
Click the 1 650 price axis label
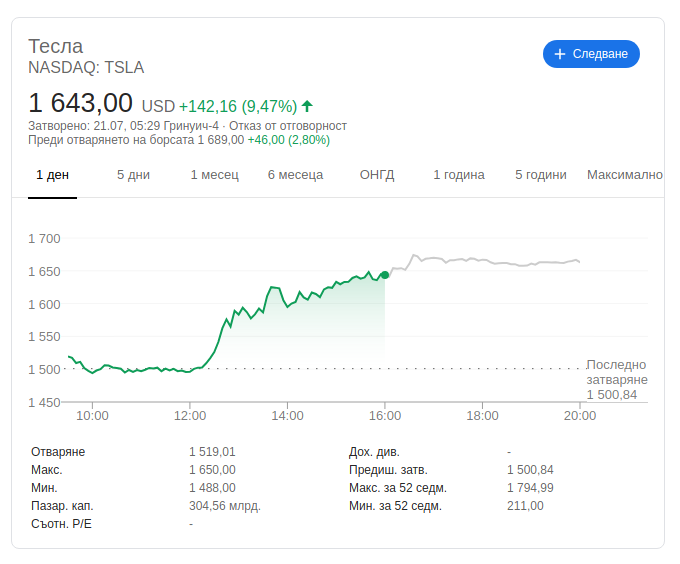(44, 272)
